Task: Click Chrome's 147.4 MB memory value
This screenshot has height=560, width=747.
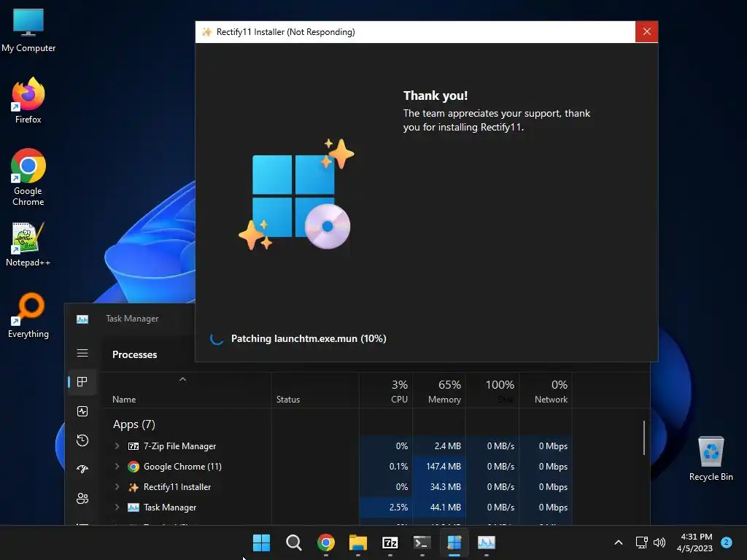Action: click(x=443, y=467)
